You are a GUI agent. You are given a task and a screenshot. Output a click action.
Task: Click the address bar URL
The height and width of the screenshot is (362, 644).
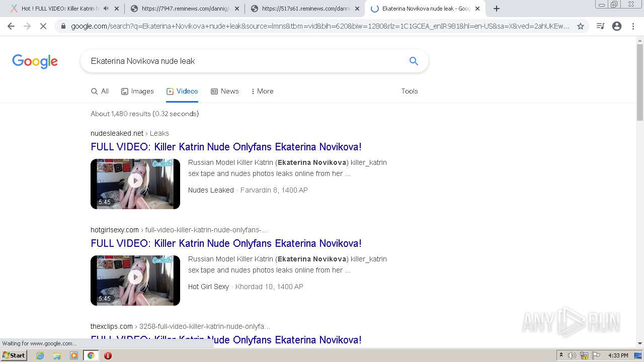(320, 26)
